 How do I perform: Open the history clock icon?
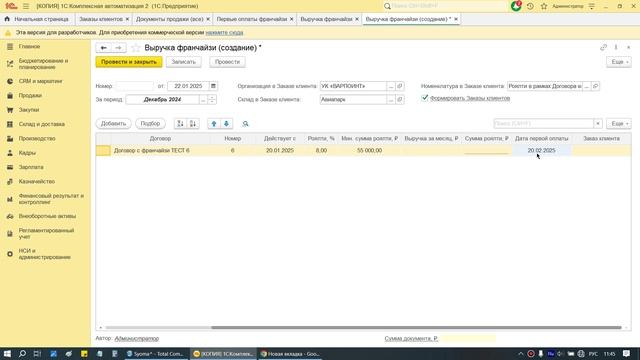point(530,6)
